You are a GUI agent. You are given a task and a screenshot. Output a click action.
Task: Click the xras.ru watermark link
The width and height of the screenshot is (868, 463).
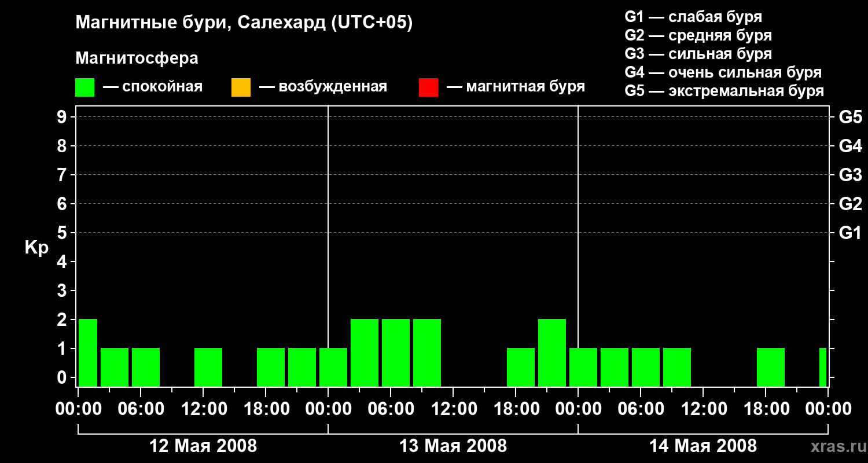point(834,446)
